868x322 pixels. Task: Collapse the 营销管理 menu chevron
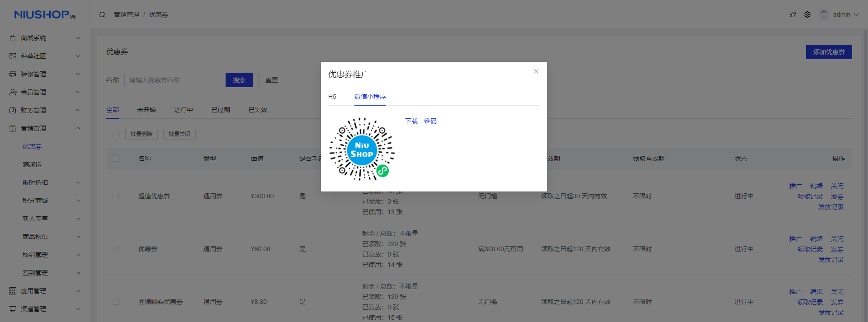pos(78,128)
